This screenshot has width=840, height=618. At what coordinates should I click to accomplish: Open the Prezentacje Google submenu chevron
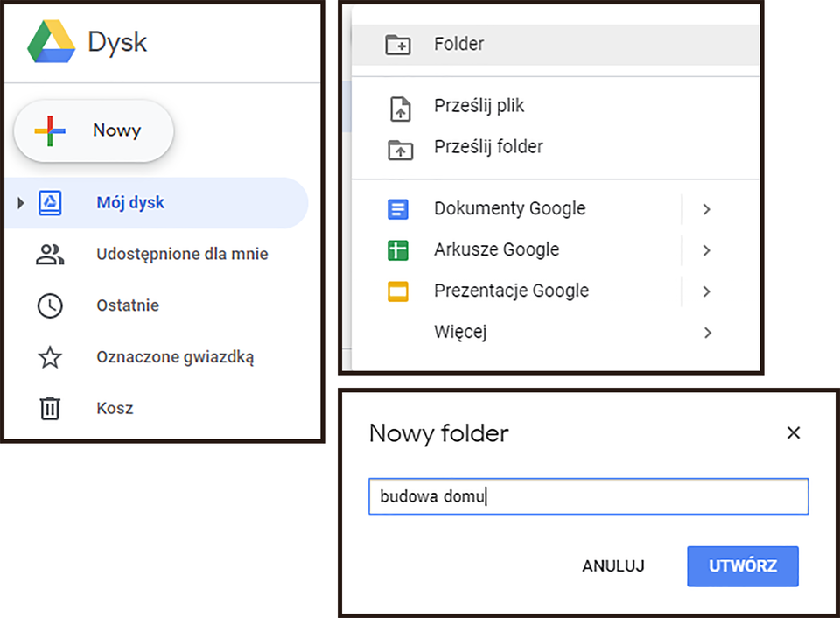(706, 291)
